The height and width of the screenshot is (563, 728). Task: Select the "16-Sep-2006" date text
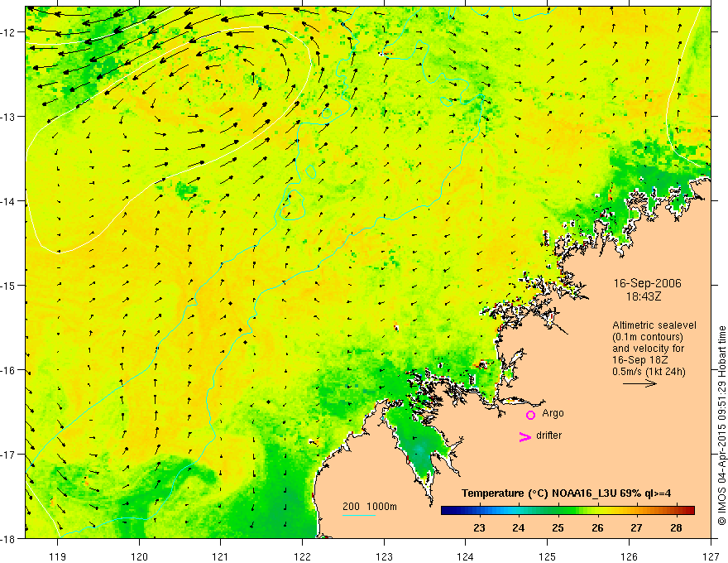pyautogui.click(x=647, y=283)
